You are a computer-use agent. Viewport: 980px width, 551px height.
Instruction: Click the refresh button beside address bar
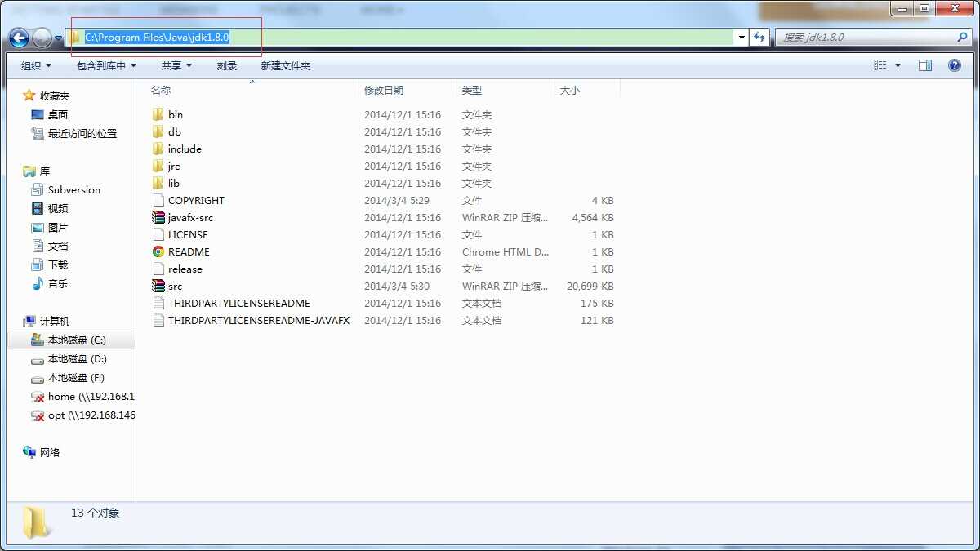[759, 38]
